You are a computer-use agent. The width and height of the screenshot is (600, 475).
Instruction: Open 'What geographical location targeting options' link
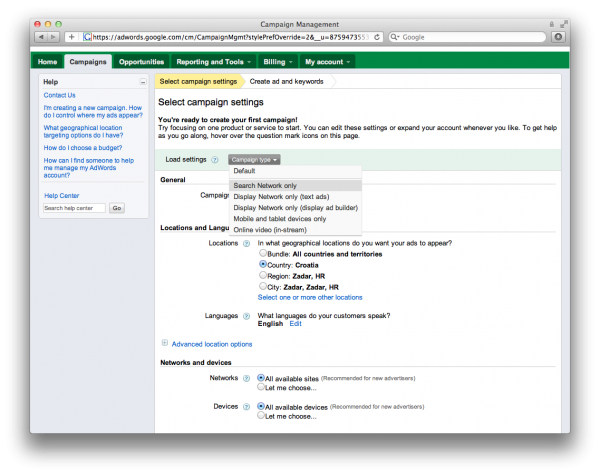pos(83,132)
